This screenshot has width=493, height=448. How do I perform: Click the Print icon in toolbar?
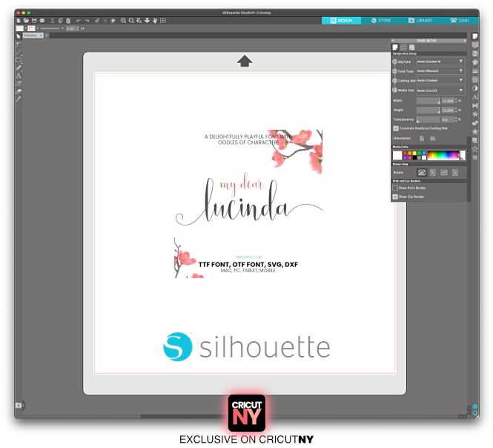[42, 21]
